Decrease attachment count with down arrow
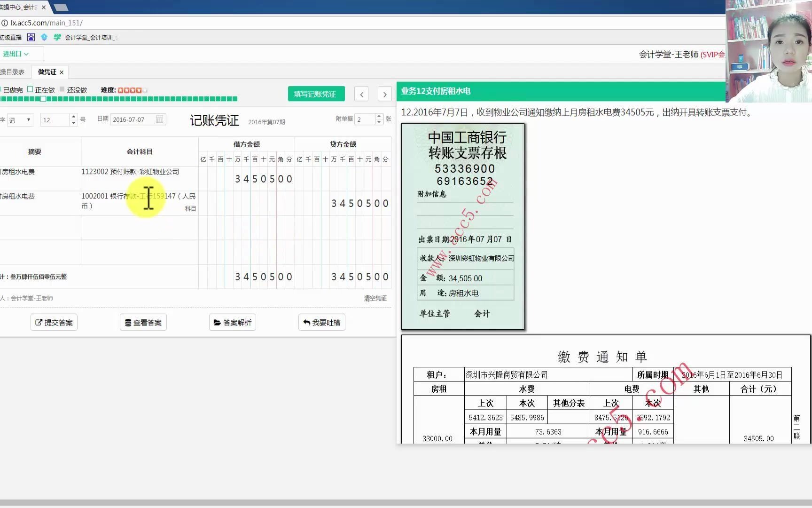This screenshot has height=508, width=812. click(379, 122)
